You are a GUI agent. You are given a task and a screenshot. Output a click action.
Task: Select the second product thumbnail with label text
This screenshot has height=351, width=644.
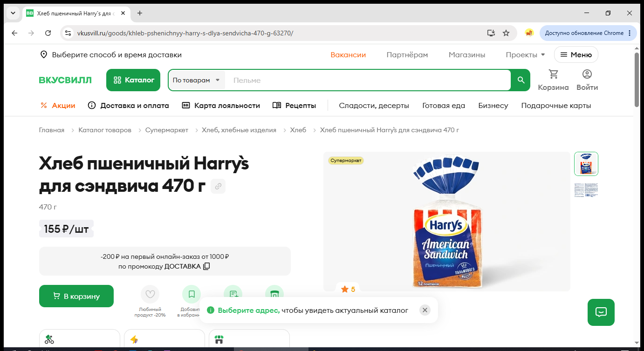[586, 190]
